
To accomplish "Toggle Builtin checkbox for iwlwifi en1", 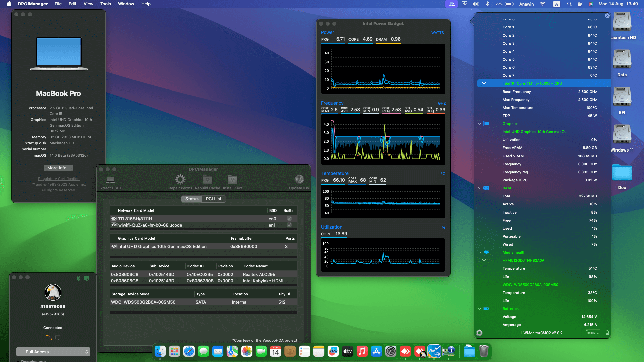I will (x=289, y=225).
